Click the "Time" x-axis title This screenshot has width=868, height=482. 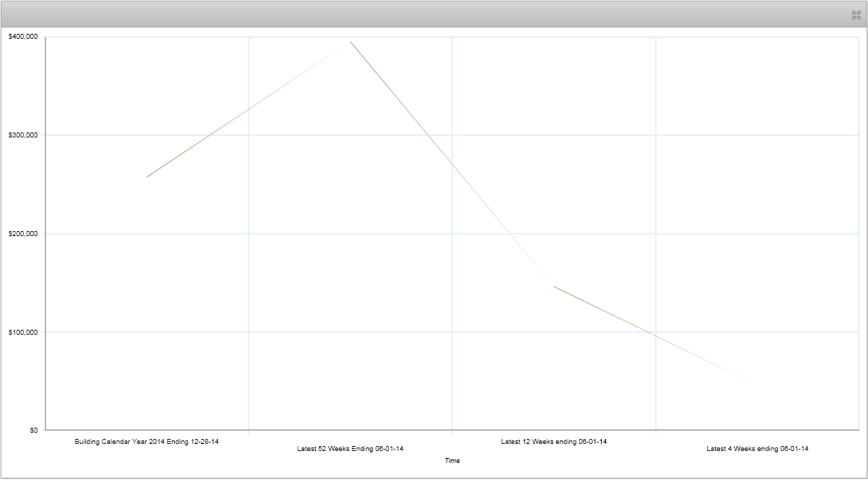[452, 461]
